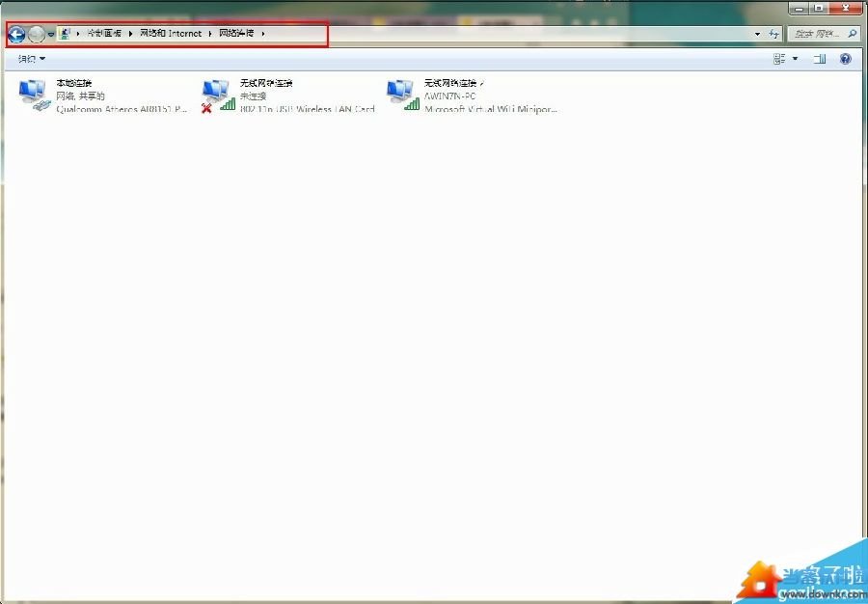This screenshot has width=868, height=604.
Task: Click the address bar root location icon
Action: point(65,33)
